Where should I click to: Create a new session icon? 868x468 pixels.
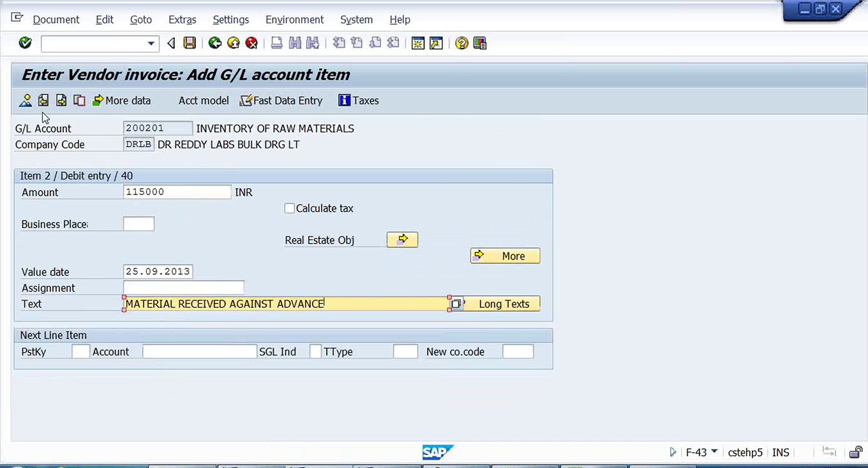418,43
